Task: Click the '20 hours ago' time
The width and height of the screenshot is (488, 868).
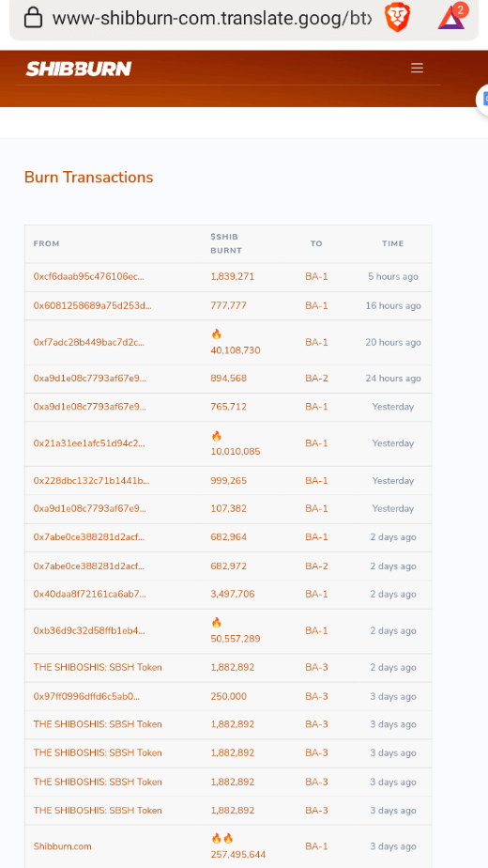Action: (x=393, y=342)
